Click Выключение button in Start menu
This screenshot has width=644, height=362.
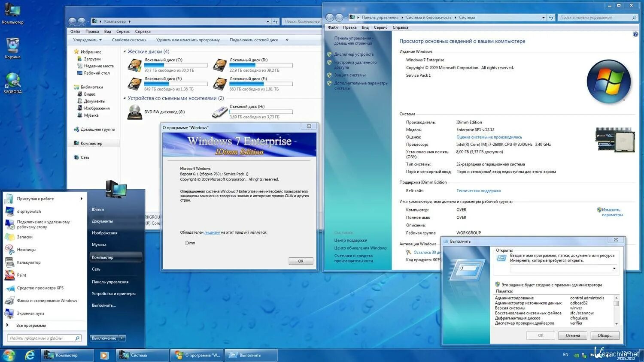pyautogui.click(x=104, y=338)
